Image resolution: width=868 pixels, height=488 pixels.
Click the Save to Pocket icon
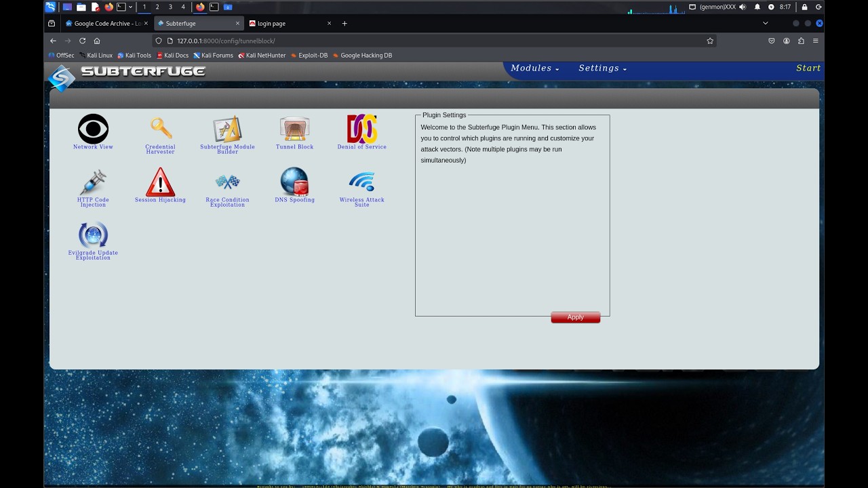tap(772, 41)
